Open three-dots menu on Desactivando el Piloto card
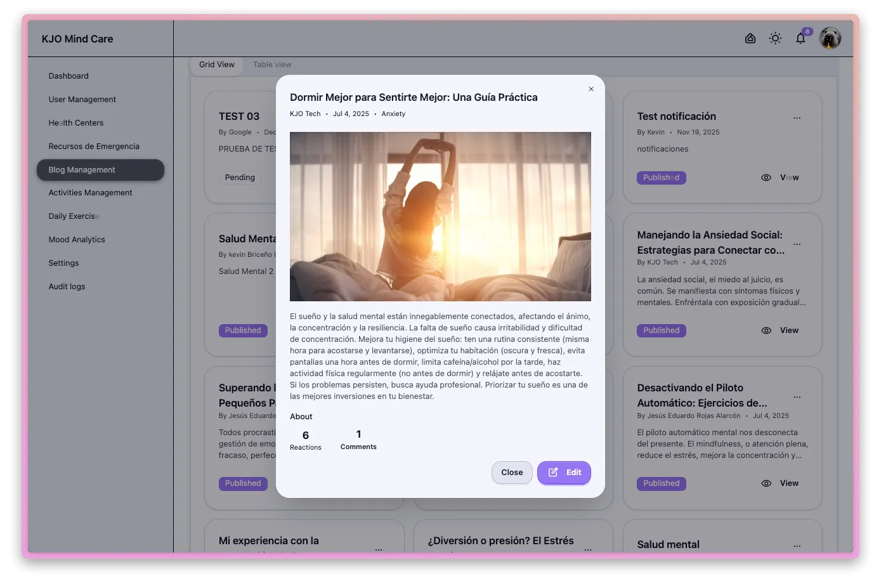Viewport: 881px width, 588px height. coord(797,397)
